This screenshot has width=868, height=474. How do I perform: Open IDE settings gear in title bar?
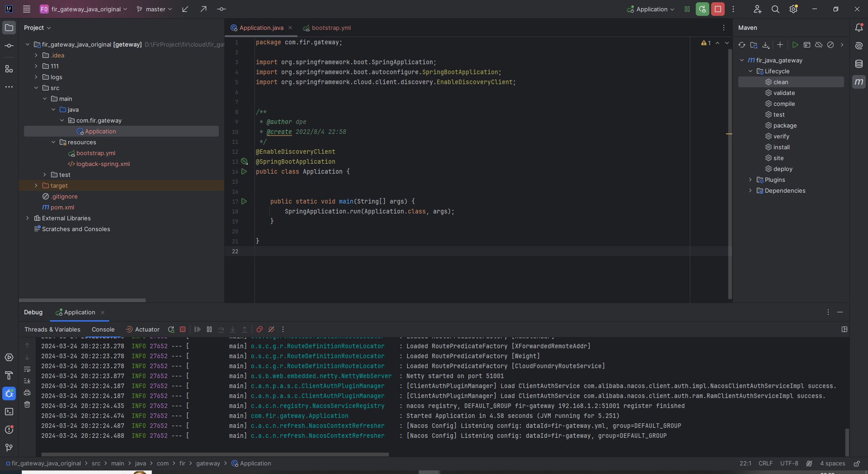coord(793,9)
